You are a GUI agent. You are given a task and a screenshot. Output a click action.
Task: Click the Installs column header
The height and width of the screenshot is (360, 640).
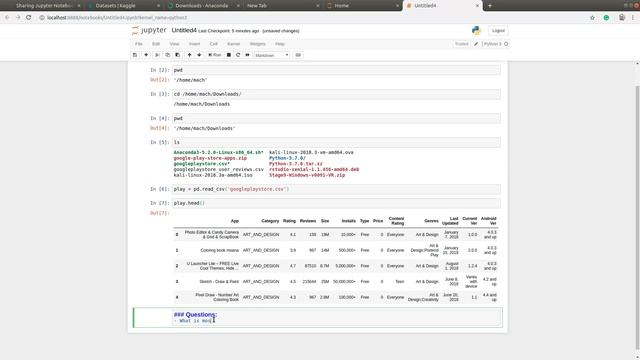point(349,221)
